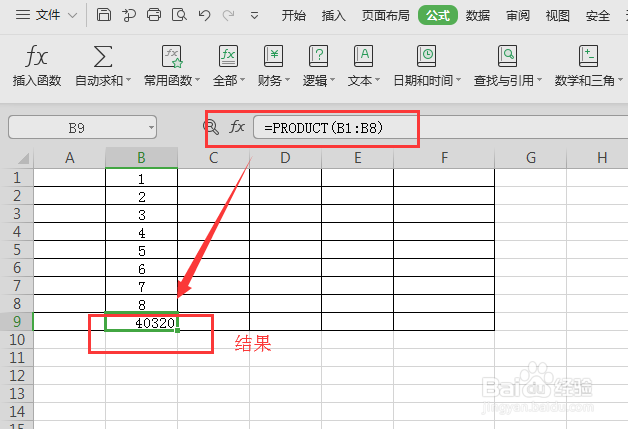Open the 财务 financial functions icon

pos(274,56)
